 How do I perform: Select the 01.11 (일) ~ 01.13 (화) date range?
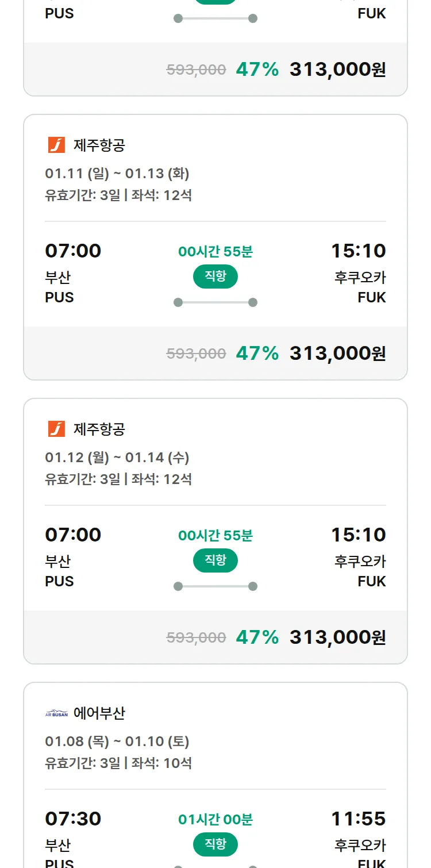(117, 173)
